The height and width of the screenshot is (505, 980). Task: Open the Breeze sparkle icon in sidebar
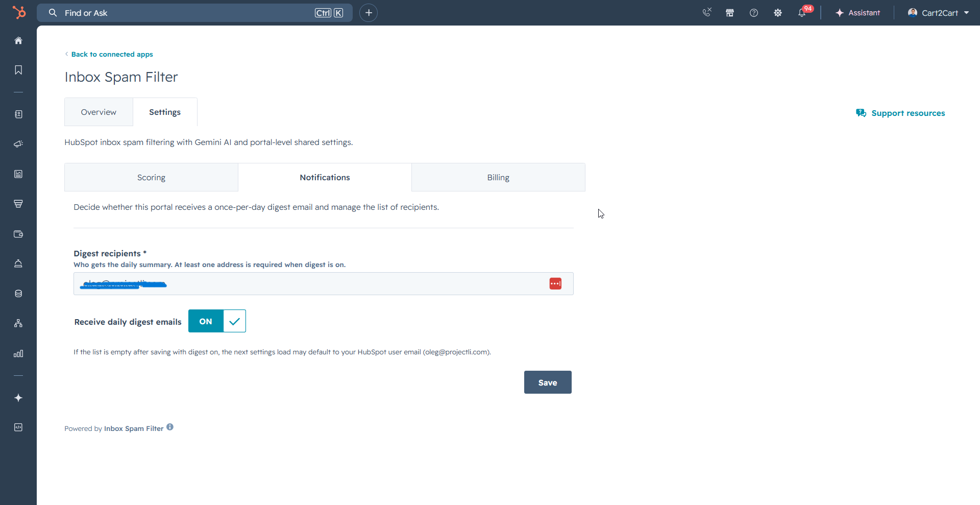click(x=18, y=398)
